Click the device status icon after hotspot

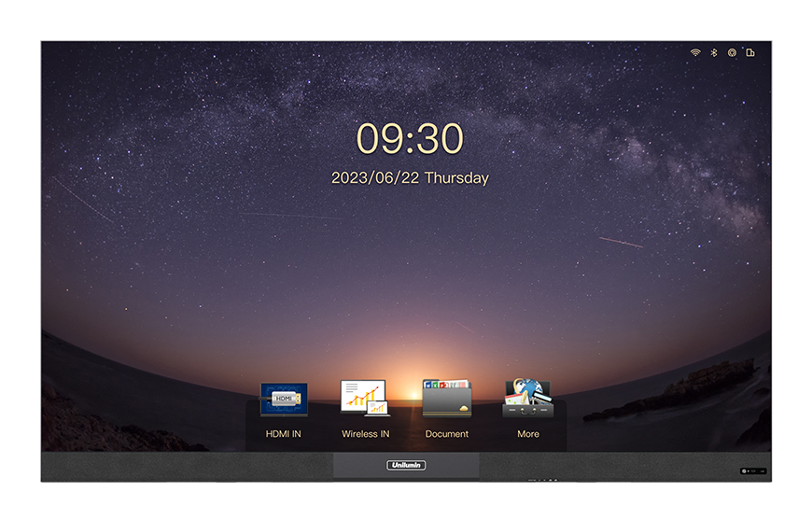pos(750,53)
